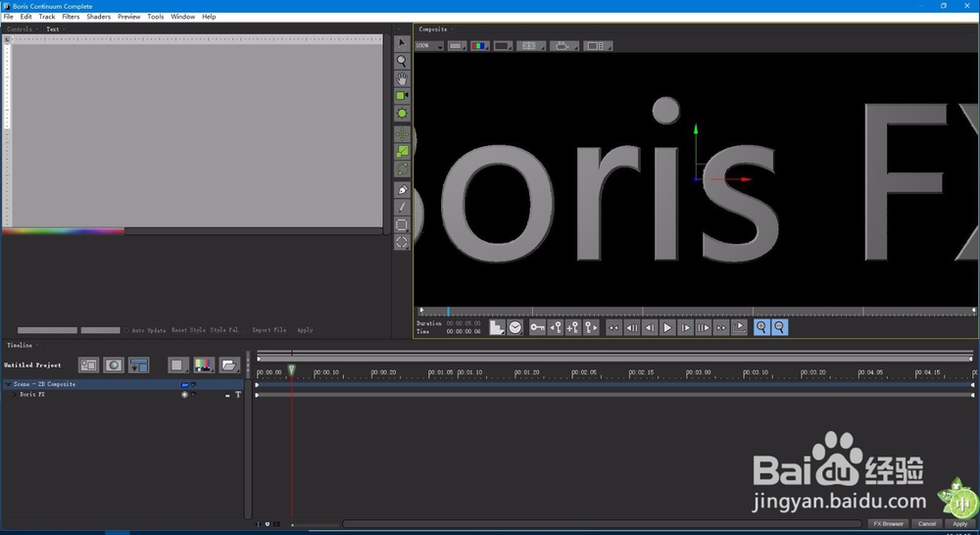Open the preview resolution dropdown
Screen dimensions: 980x535
pos(457,46)
